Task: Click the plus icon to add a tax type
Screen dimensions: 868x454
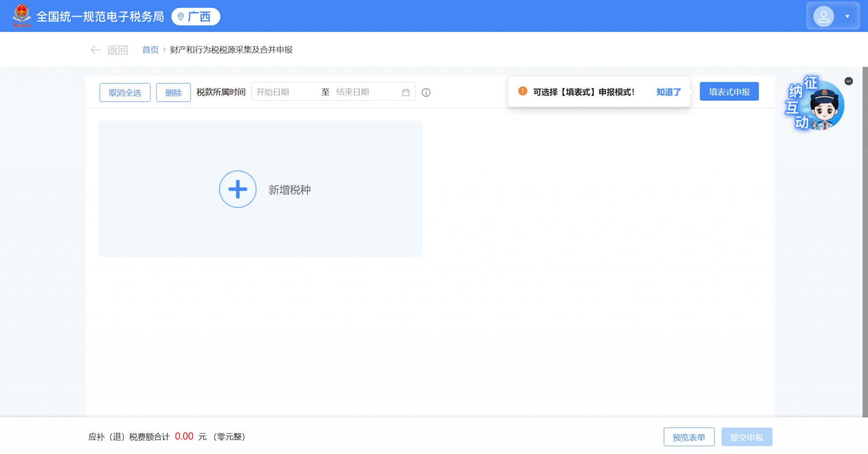Action: pyautogui.click(x=237, y=189)
